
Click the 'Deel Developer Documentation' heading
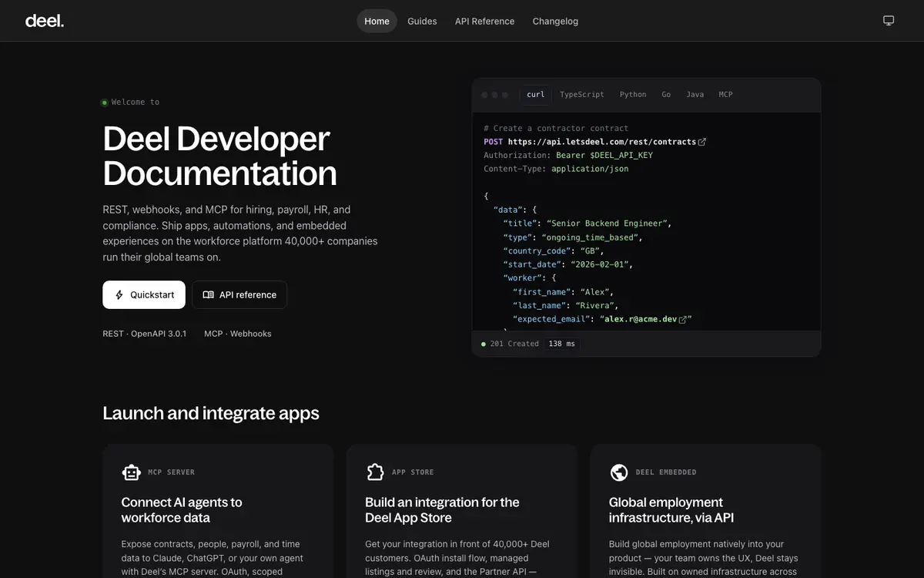[220, 156]
